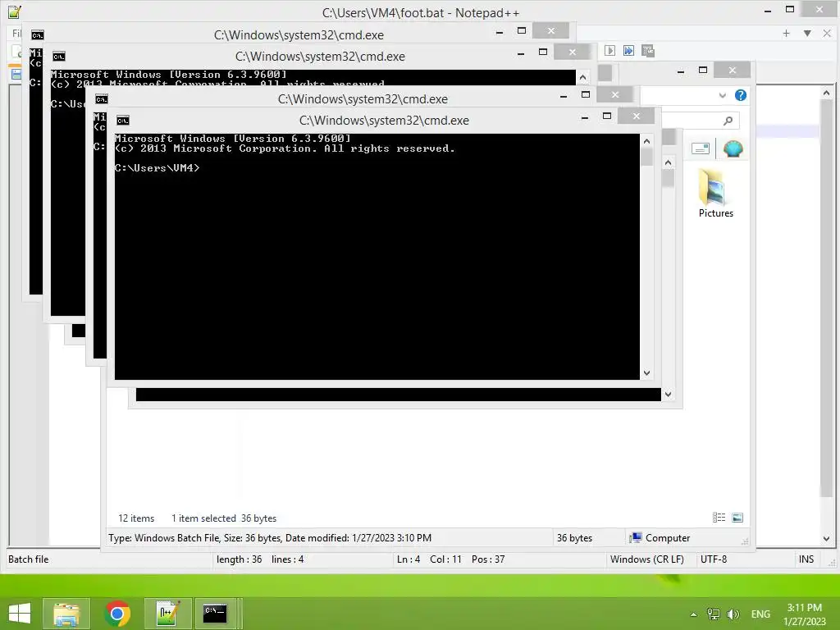Screen dimensions: 840x630
Task: Click the command prompt line C:\Users\VM4>
Action: 157,167
